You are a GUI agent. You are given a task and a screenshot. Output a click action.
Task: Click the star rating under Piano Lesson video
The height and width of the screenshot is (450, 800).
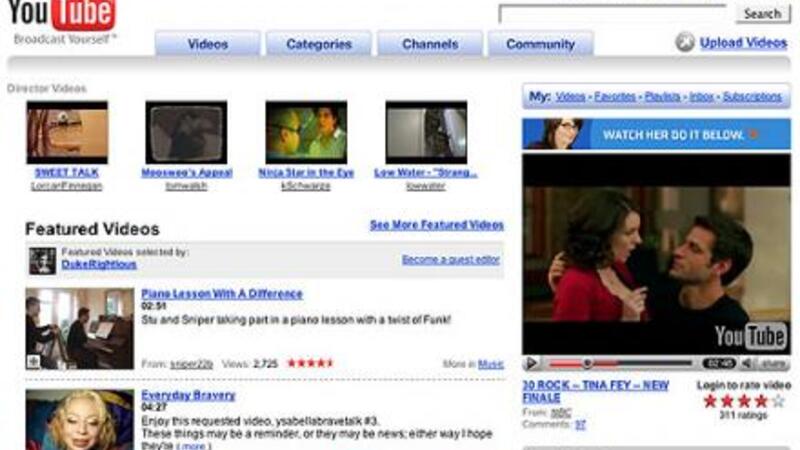point(310,363)
